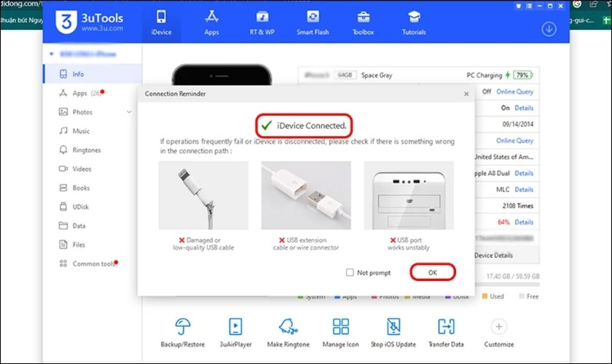The width and height of the screenshot is (612, 364).
Task: Click the Google icon in browser behind
Action: coord(577,4)
